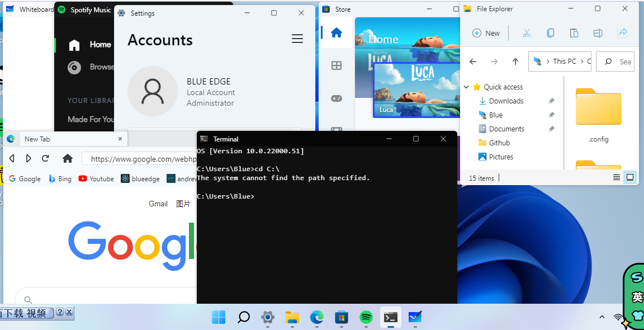The image size is (644, 330).
Task: Click the browser home icon
Action: [68, 158]
